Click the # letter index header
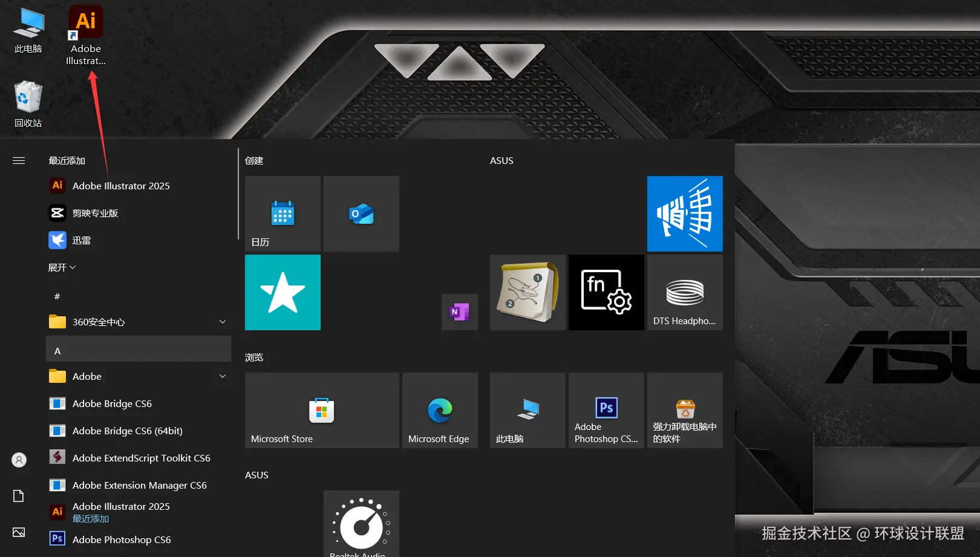The height and width of the screenshot is (557, 980). (x=57, y=296)
